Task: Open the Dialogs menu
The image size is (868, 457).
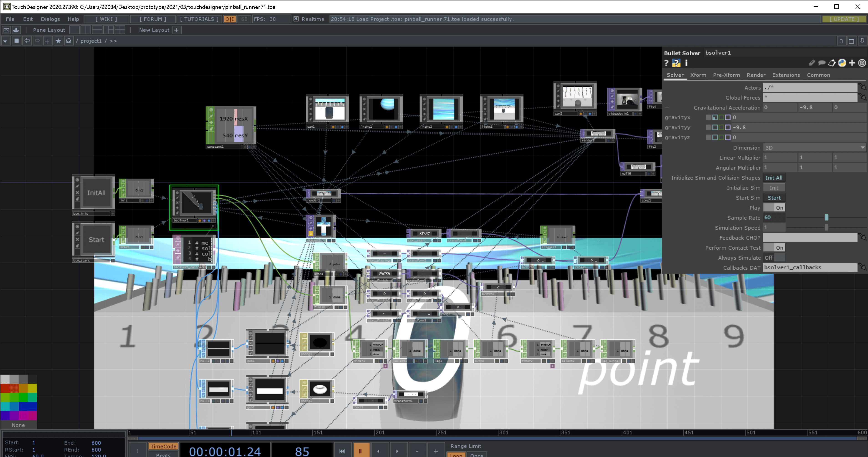Action: coord(50,19)
